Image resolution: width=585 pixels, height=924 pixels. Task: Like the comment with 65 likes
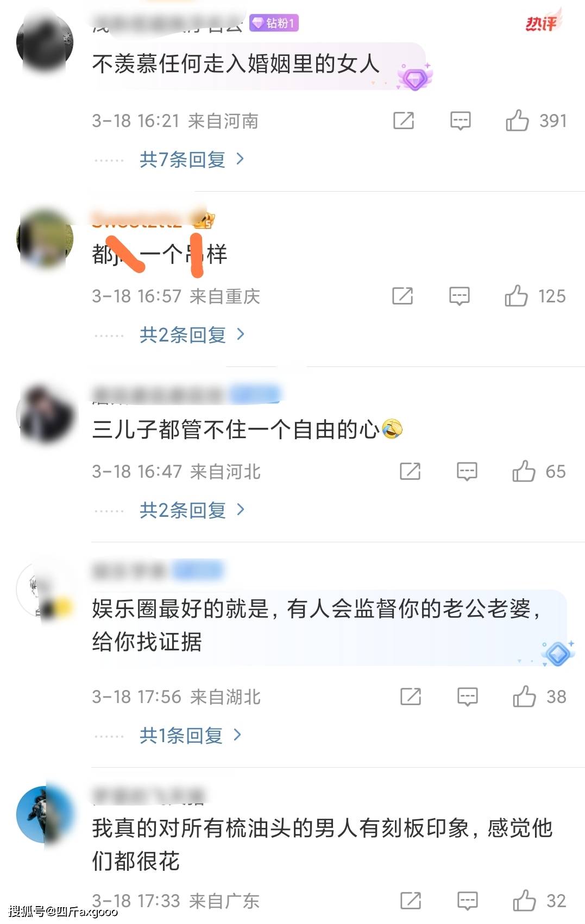tap(524, 471)
